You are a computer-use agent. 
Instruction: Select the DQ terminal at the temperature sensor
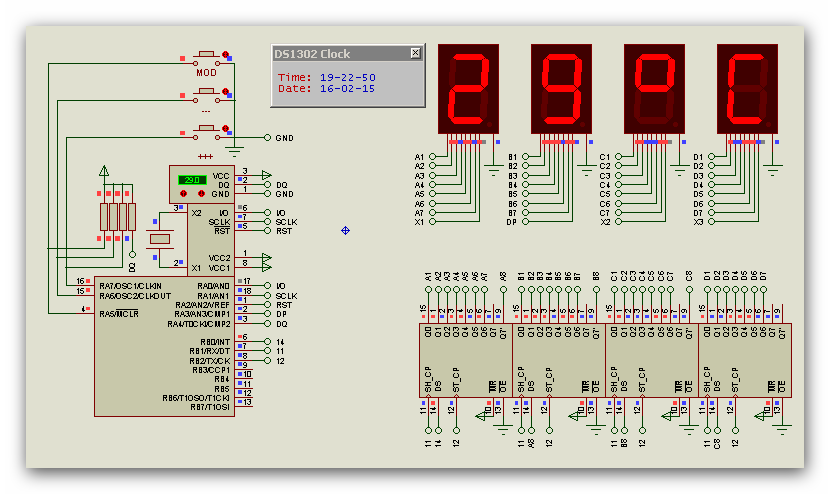pyautogui.click(x=268, y=185)
